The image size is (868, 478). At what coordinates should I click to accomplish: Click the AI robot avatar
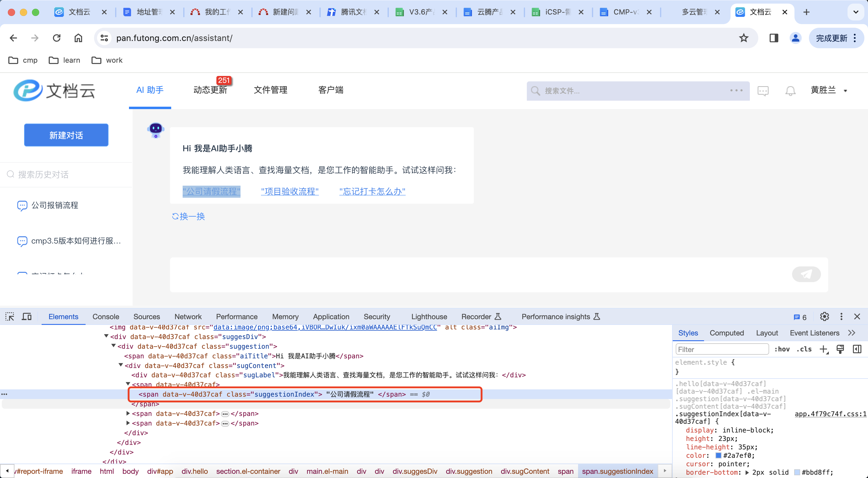[156, 130]
